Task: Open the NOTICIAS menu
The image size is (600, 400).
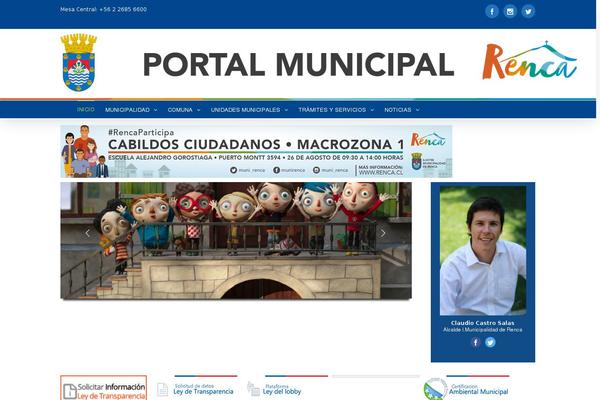Action: (398, 110)
